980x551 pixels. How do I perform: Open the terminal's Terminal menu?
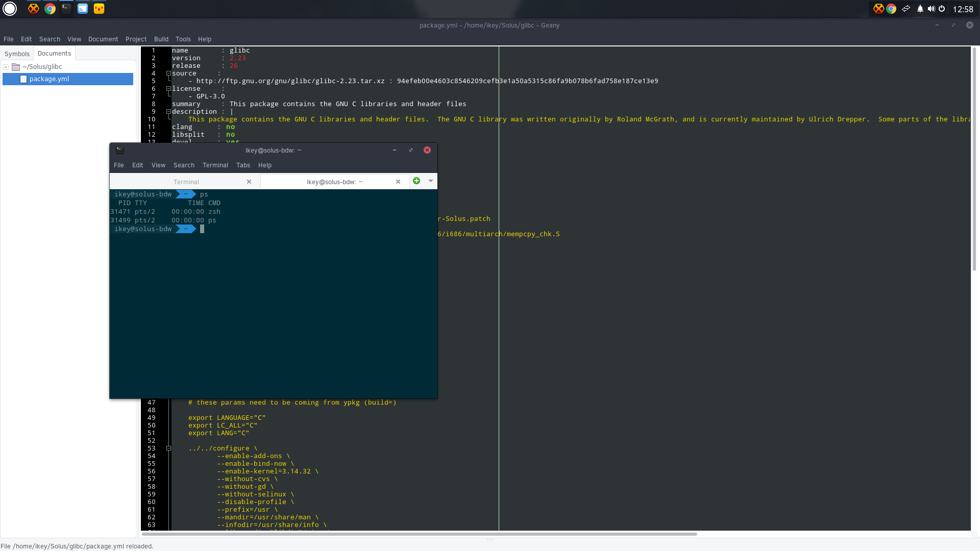(x=215, y=165)
